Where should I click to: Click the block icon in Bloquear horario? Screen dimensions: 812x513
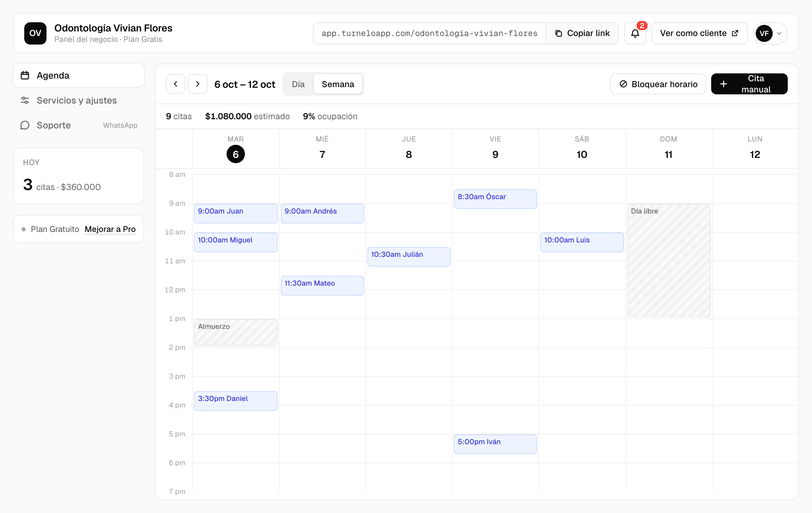point(623,84)
